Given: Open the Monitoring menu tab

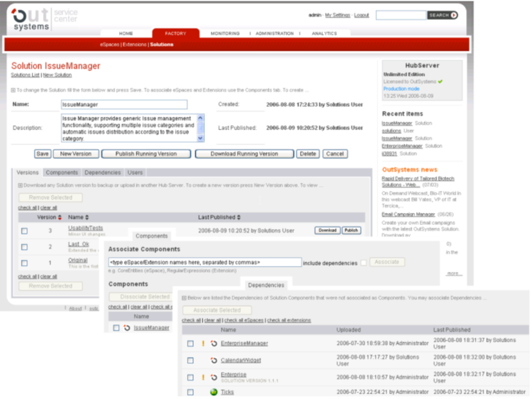Looking at the screenshot, I should pos(225,33).
